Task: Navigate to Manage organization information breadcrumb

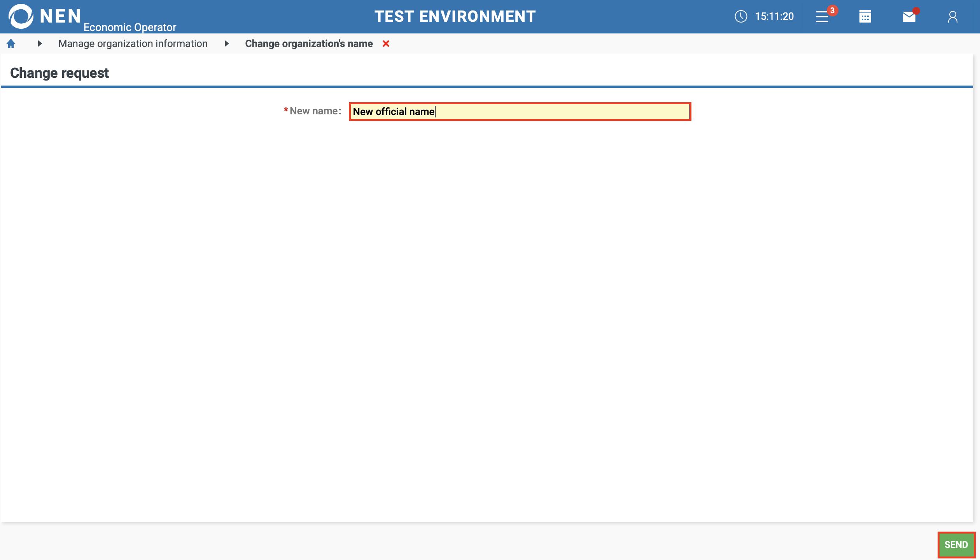Action: coord(133,44)
